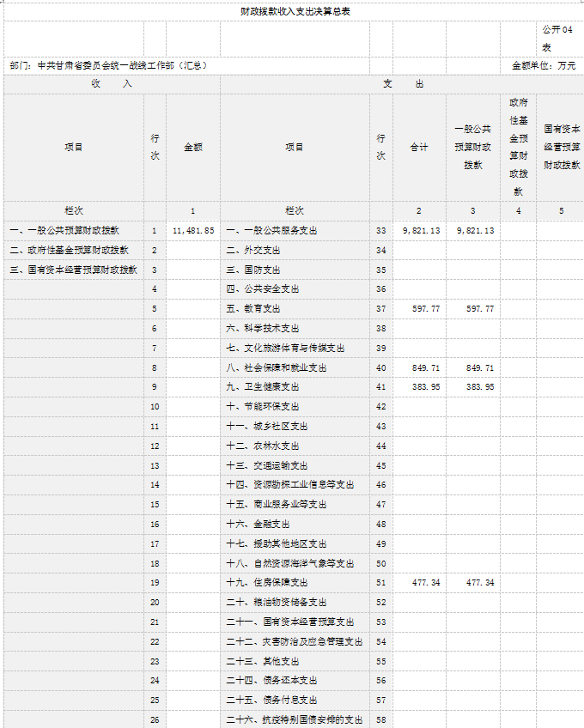
Task: Select 383.95 in the 合计 column
Action: point(426,386)
